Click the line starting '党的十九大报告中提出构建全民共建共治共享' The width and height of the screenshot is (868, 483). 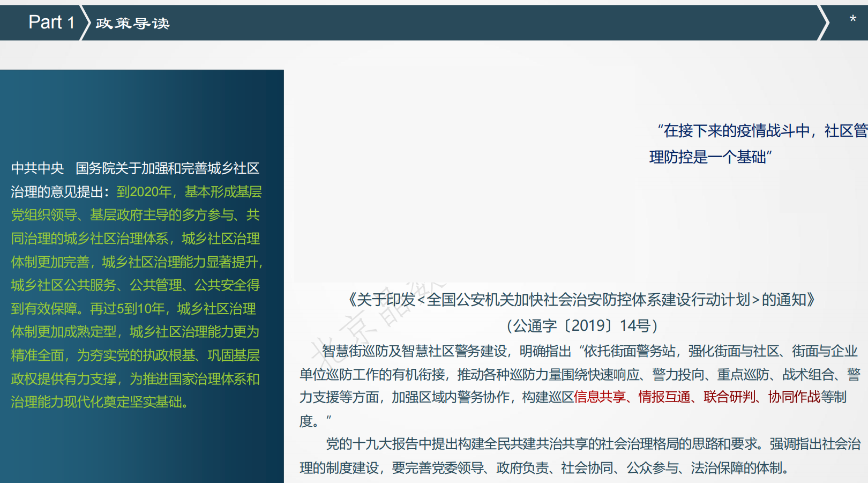pyautogui.click(x=593, y=444)
